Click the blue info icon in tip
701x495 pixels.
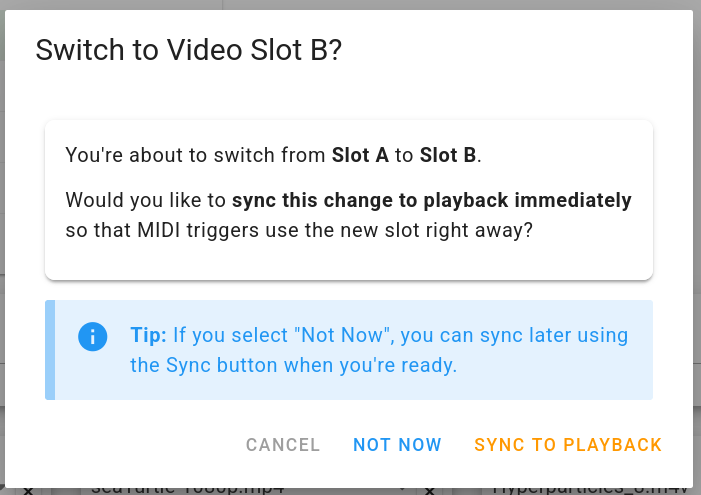pos(92,336)
